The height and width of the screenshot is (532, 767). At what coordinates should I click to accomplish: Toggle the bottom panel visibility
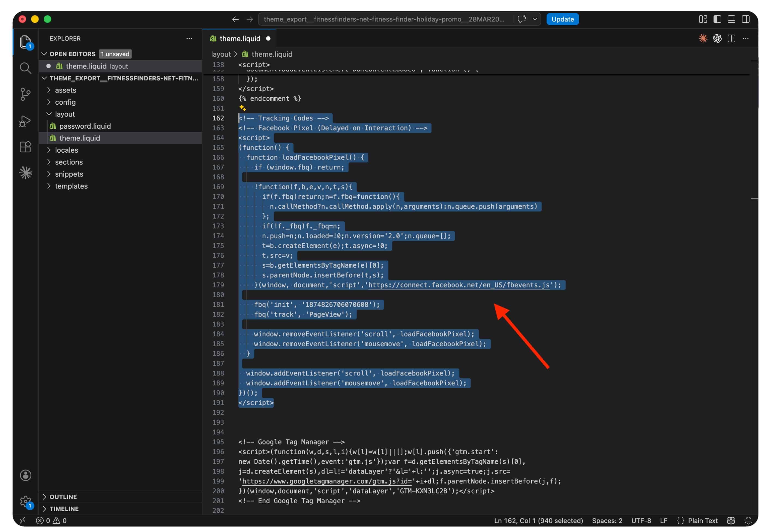[731, 19]
